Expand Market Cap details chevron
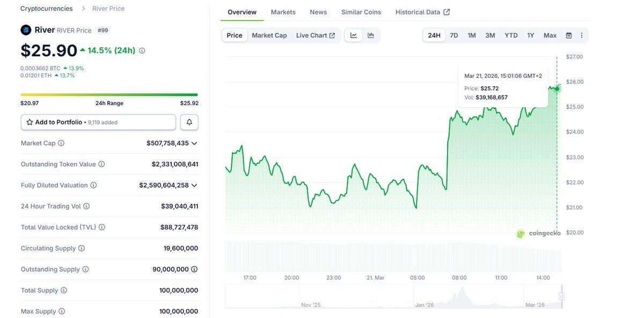This screenshot has height=318, width=644. point(194,143)
